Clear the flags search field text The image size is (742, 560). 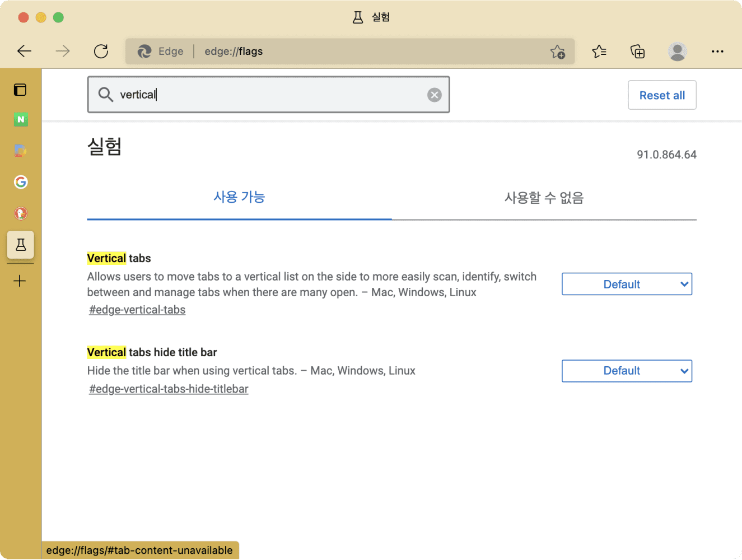click(x=434, y=95)
